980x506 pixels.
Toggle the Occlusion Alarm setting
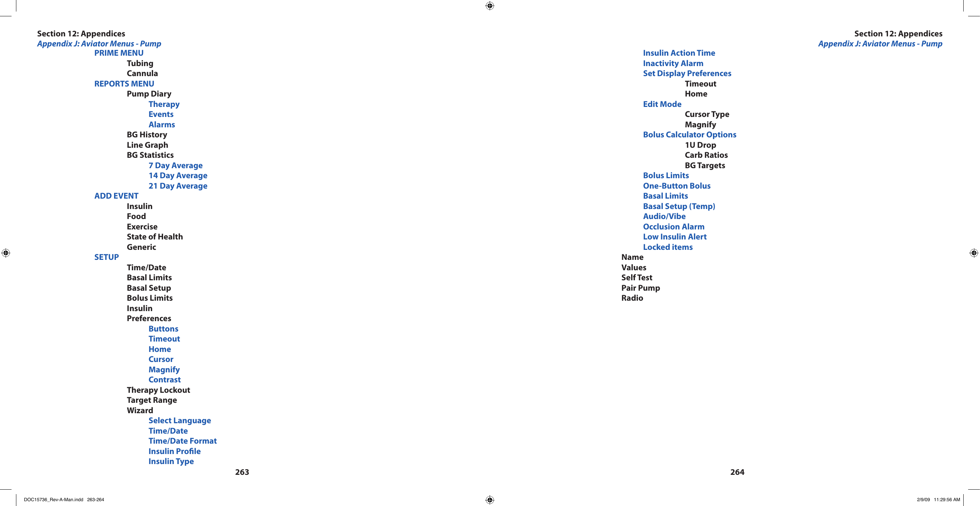coord(674,226)
